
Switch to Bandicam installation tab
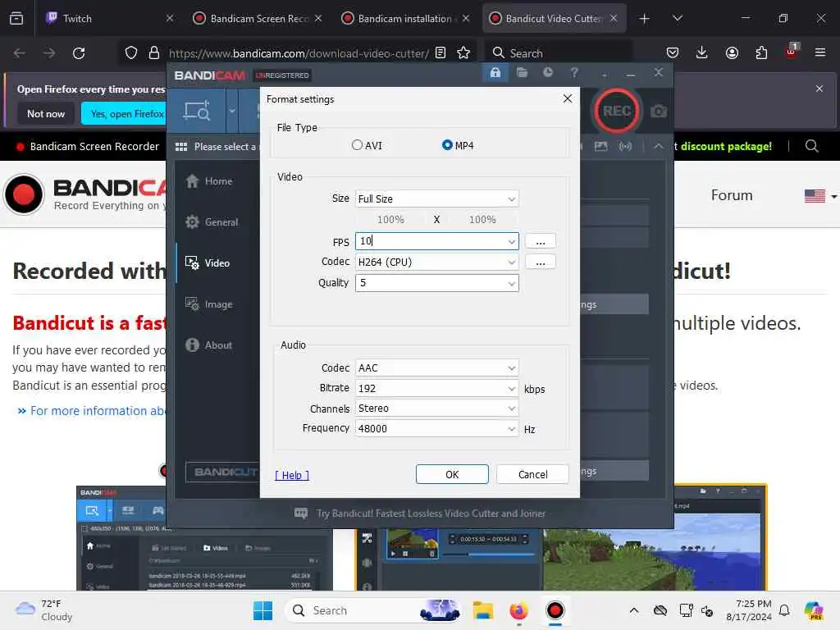tap(405, 18)
